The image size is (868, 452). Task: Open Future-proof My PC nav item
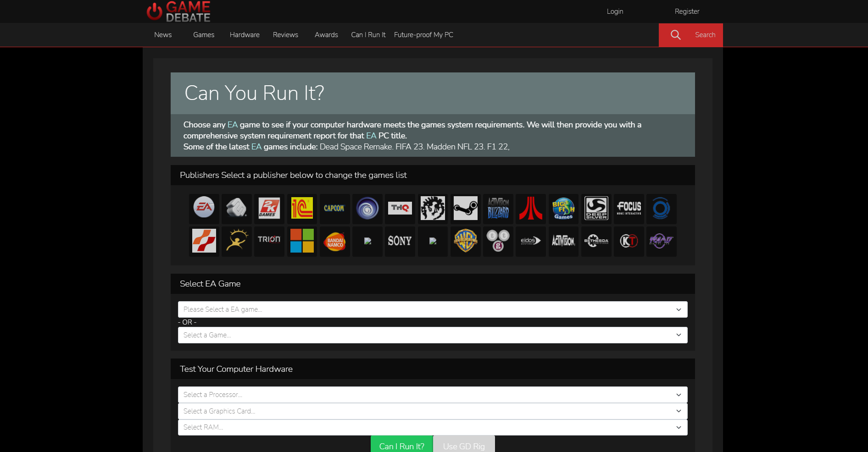[x=423, y=35]
